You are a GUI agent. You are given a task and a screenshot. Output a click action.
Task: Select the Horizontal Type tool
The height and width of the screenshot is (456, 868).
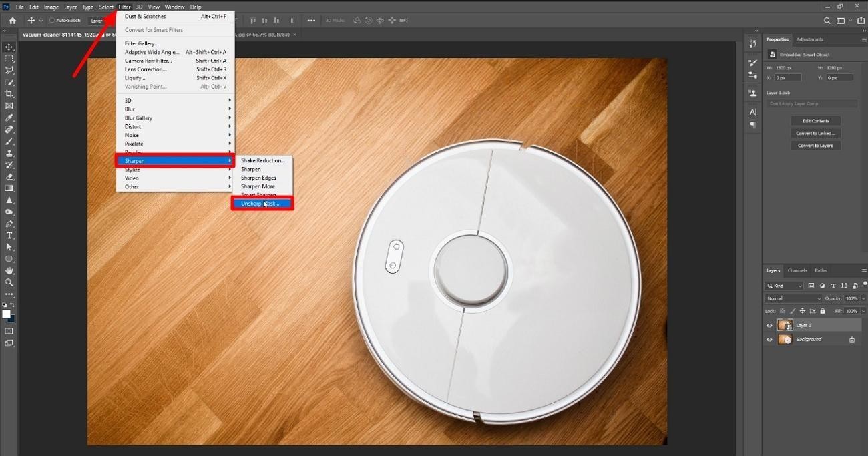click(x=9, y=236)
